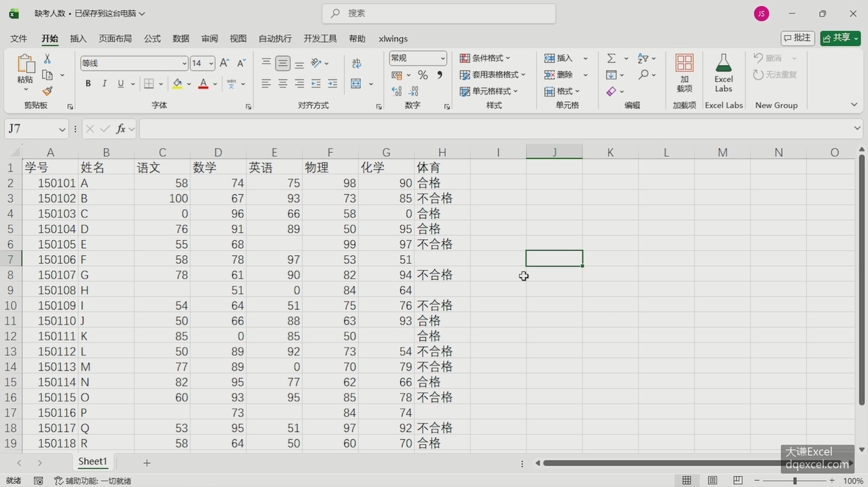Click the Merge and Center icon

point(356,84)
